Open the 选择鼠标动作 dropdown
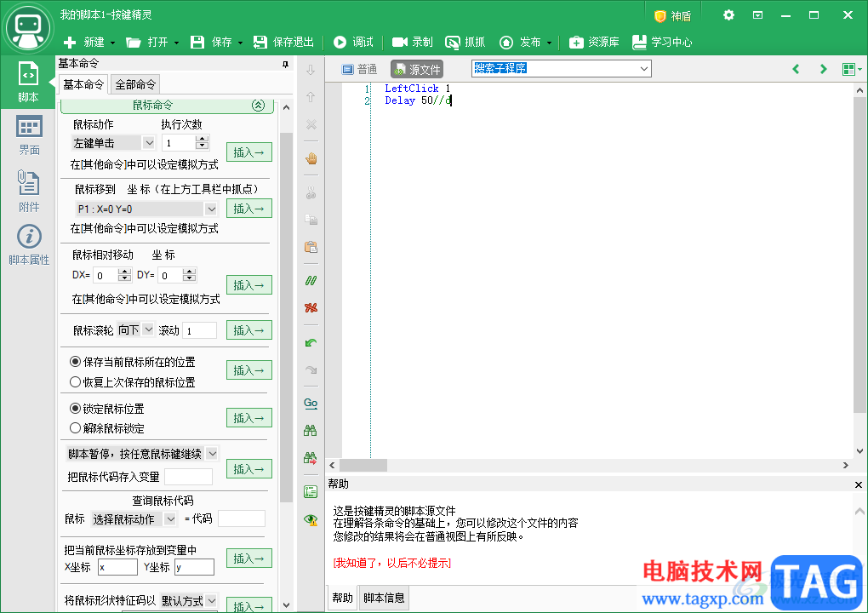This screenshot has width=868, height=613. [134, 518]
